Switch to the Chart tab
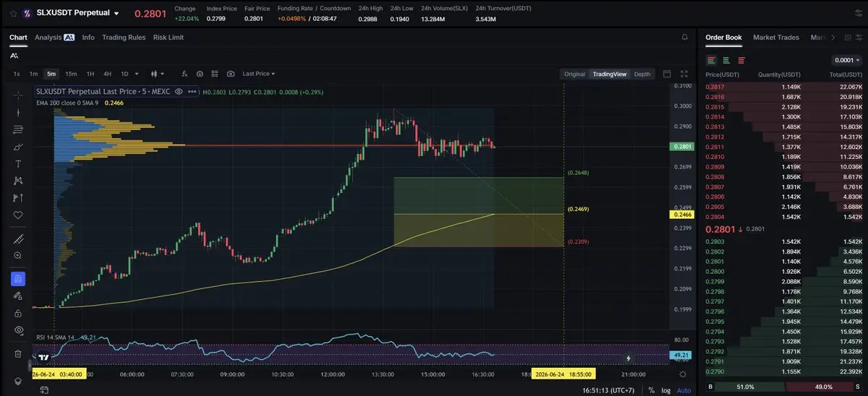Screen dimensions: 868x396 pos(18,37)
